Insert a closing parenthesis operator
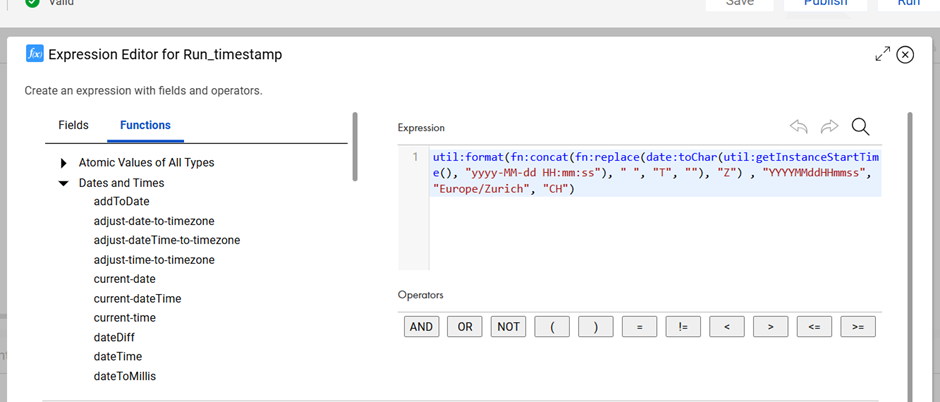This screenshot has width=940, height=402. click(596, 327)
